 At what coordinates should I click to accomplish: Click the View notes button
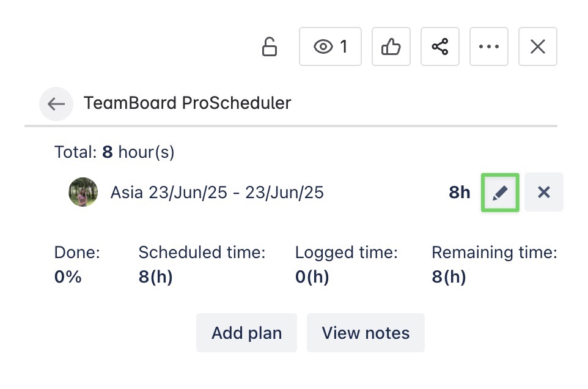point(366,333)
